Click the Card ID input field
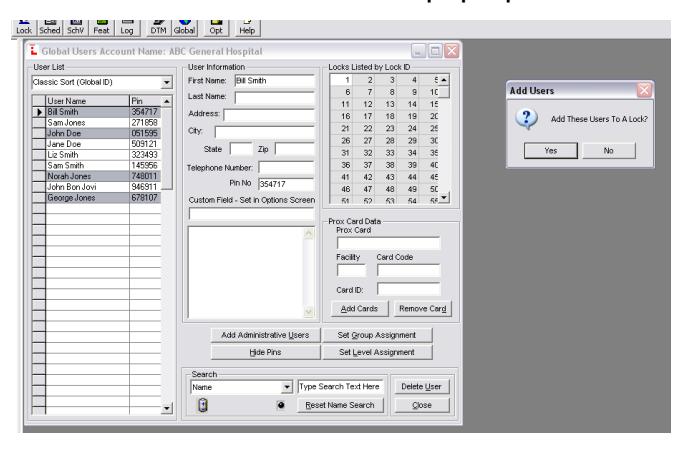The image size is (685, 451). point(408,289)
